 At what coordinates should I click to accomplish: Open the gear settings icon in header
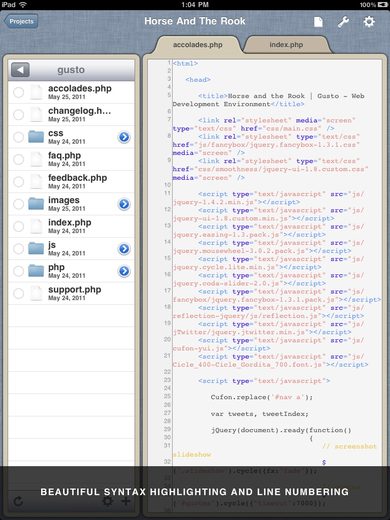(369, 22)
